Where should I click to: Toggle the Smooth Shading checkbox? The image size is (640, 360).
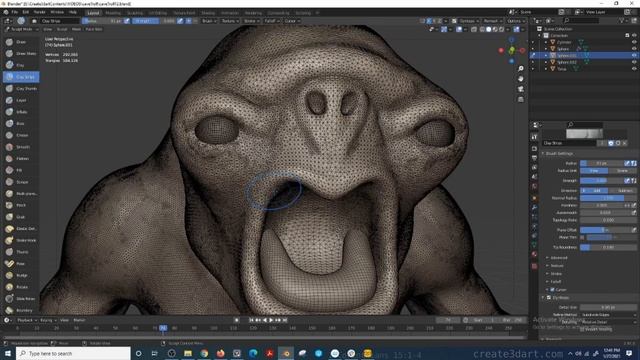tap(582, 329)
